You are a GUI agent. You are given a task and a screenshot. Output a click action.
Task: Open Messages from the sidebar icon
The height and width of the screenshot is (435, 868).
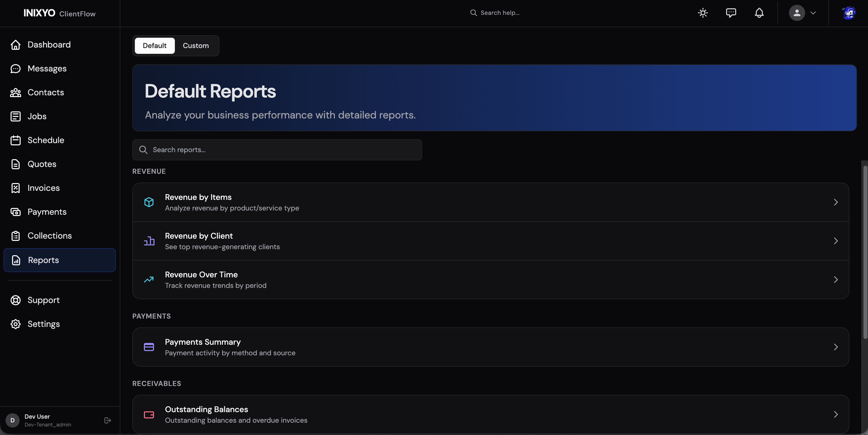[x=16, y=68]
